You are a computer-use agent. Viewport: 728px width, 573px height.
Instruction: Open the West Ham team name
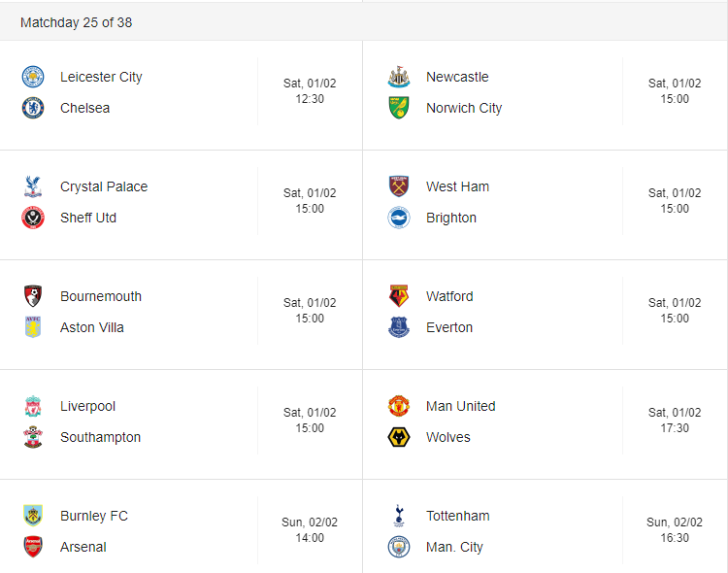coord(458,186)
